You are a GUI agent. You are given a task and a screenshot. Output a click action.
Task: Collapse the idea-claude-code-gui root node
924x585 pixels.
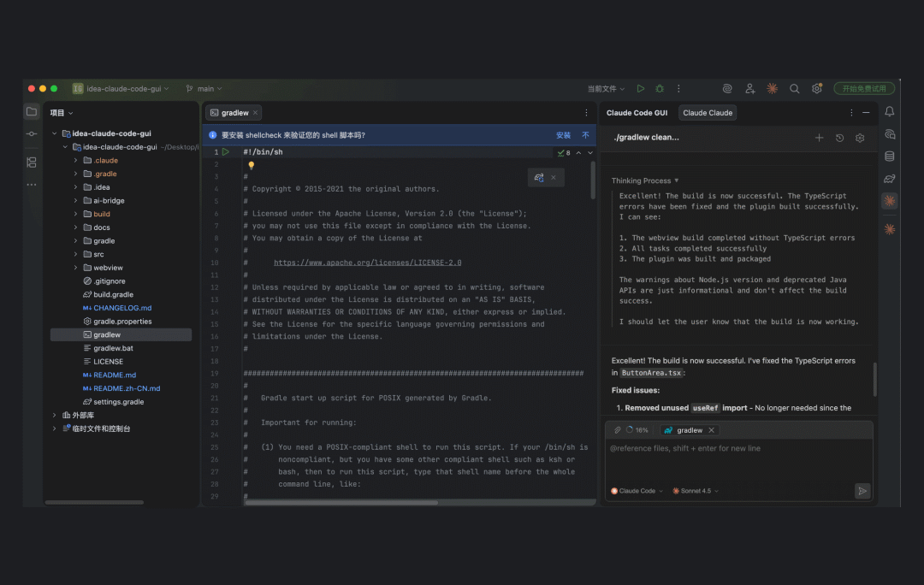pyautogui.click(x=54, y=133)
